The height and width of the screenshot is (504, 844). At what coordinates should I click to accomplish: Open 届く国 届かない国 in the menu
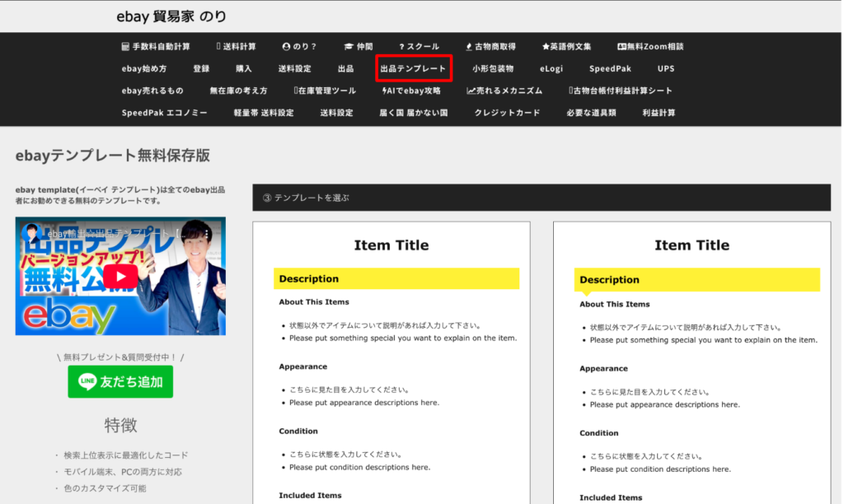point(414,113)
